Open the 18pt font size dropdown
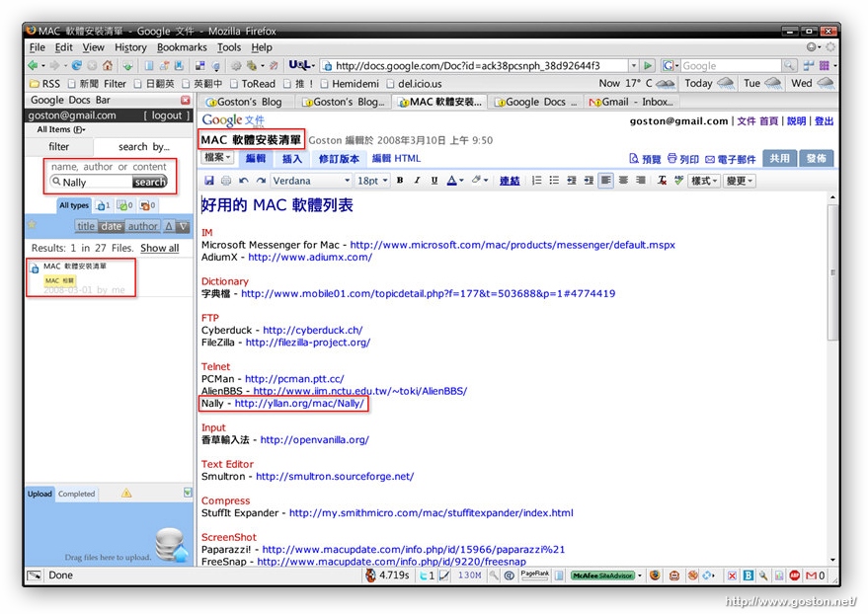868x614 pixels. pos(372,181)
